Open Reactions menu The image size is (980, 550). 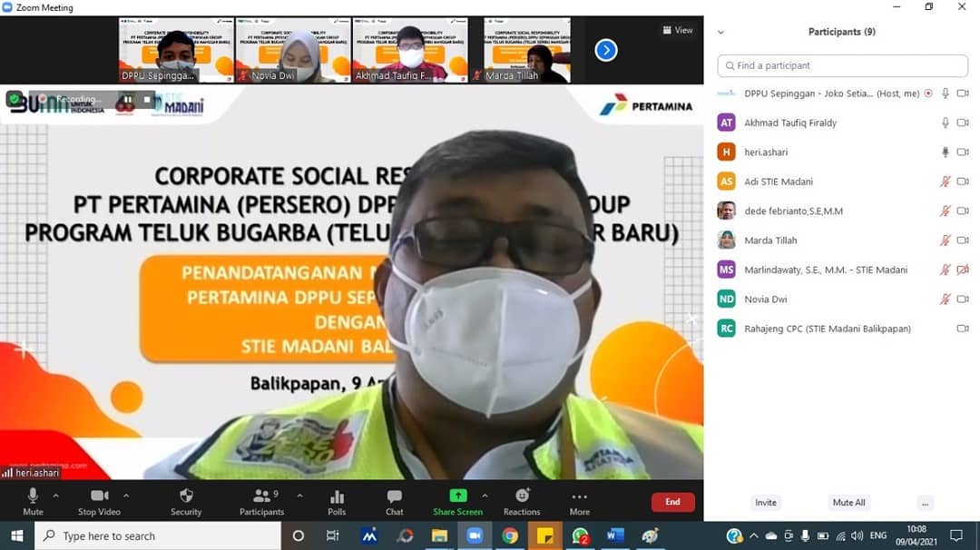click(x=522, y=502)
